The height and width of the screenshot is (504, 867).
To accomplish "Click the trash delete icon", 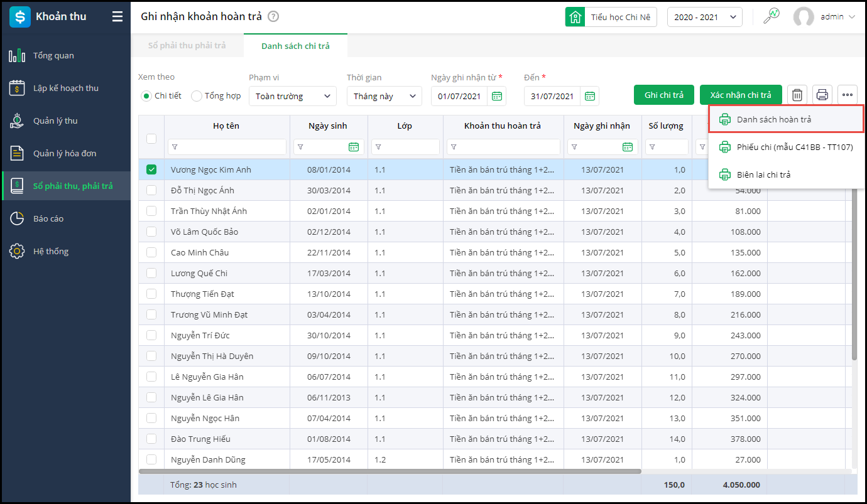I will [x=797, y=95].
